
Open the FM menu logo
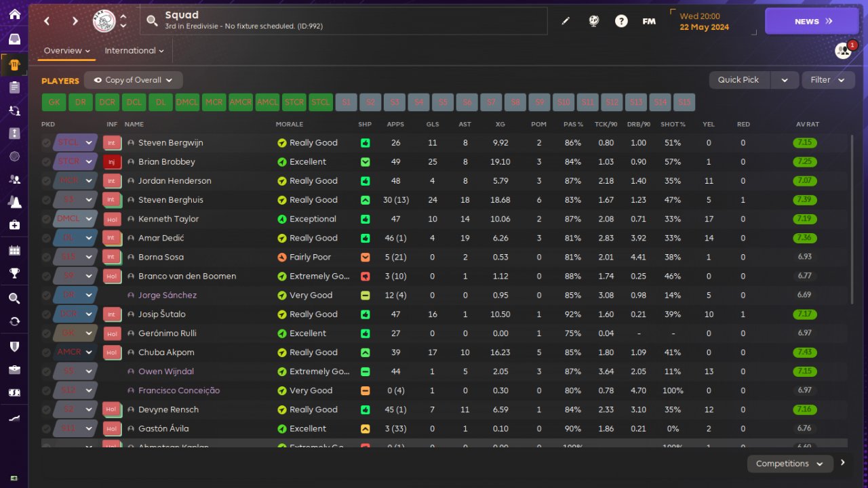pos(649,21)
